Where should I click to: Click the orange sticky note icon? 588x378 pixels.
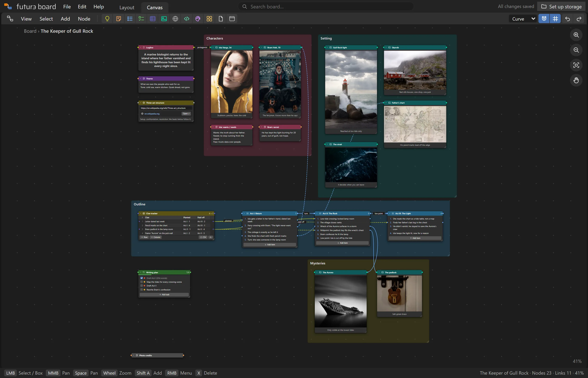click(x=118, y=19)
